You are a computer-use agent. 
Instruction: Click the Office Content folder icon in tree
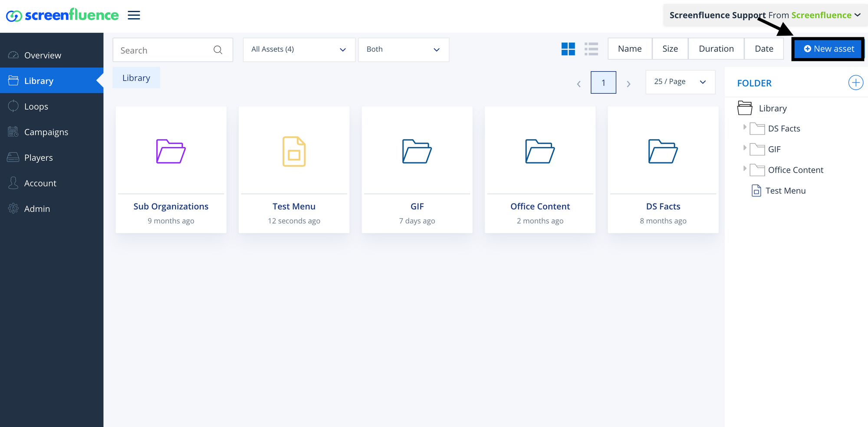757,171
